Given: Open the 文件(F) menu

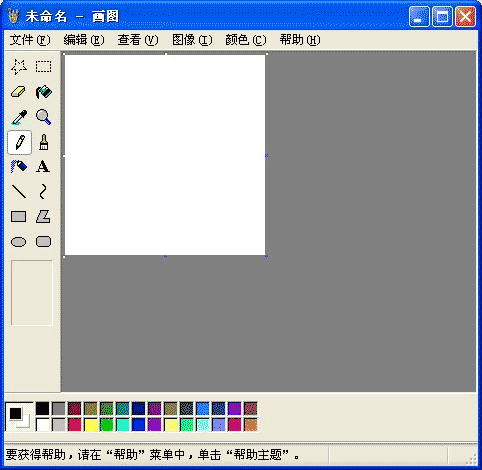Looking at the screenshot, I should 30,40.
